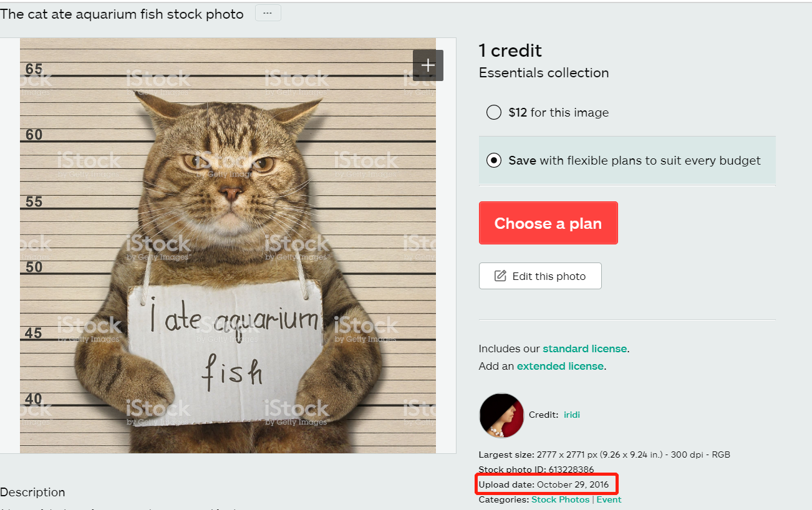Click the Upload date October 29, 2016 text
Screen dimensions: 812x510
(544, 484)
